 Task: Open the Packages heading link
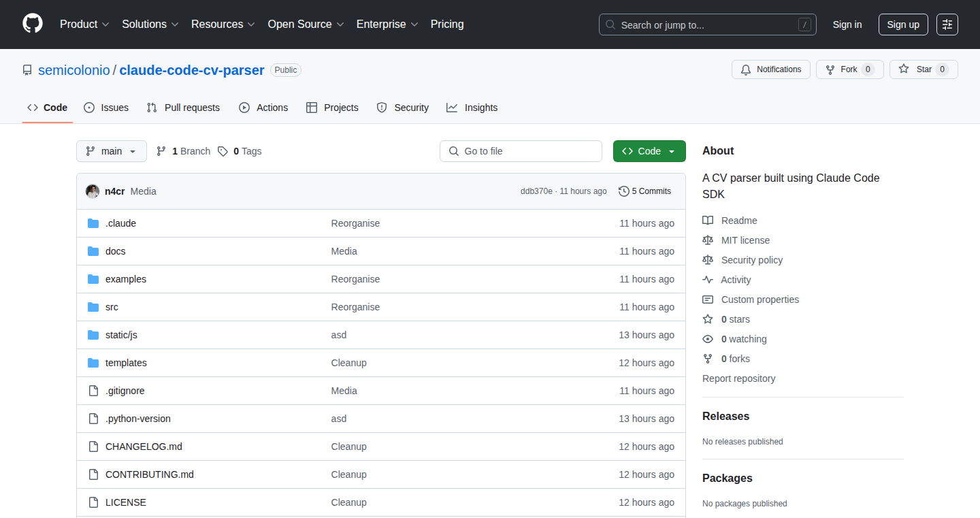728,478
